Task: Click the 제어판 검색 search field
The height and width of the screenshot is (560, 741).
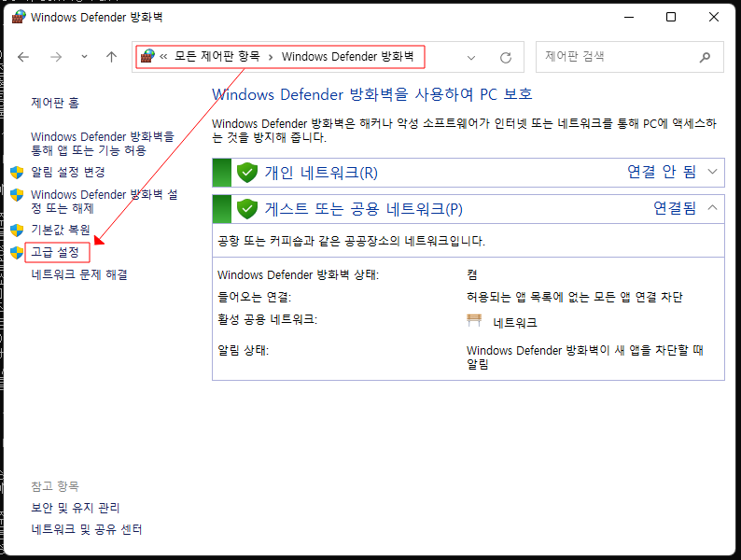Action: [x=629, y=57]
